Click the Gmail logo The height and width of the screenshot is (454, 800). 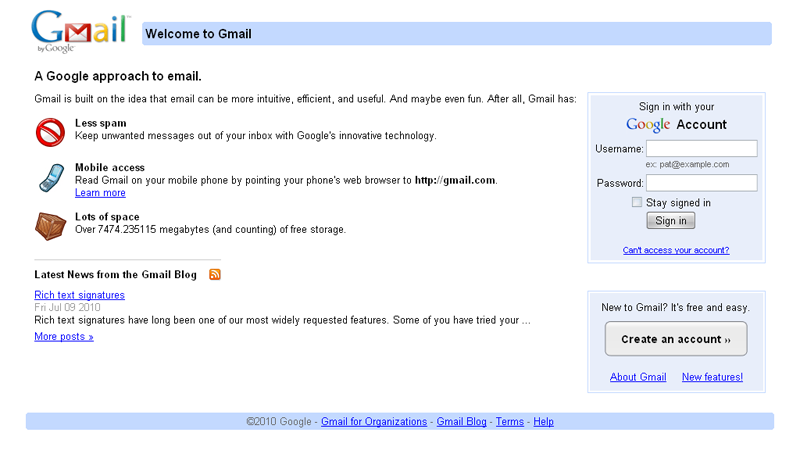click(80, 31)
